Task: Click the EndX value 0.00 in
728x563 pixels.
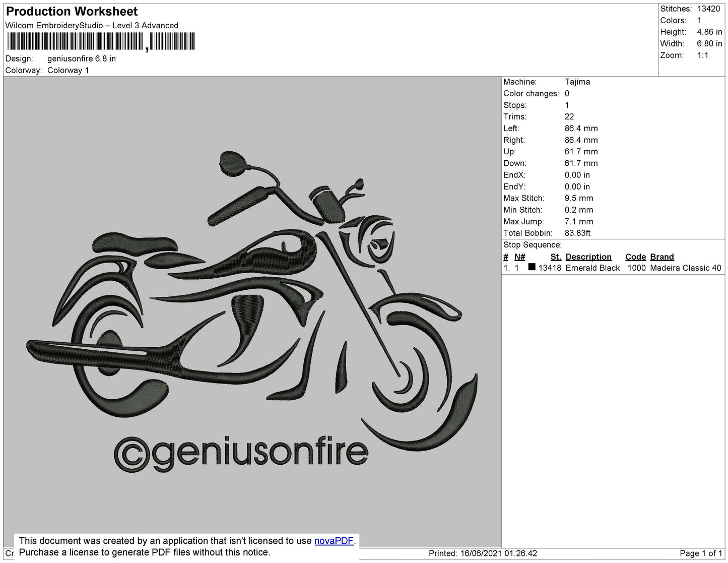Action: point(577,175)
